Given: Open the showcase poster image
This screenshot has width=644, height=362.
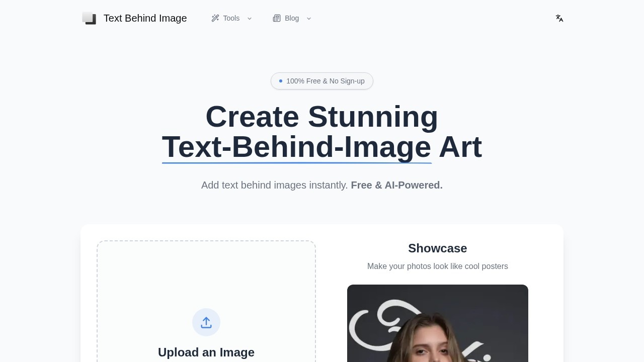Looking at the screenshot, I should click(x=437, y=323).
